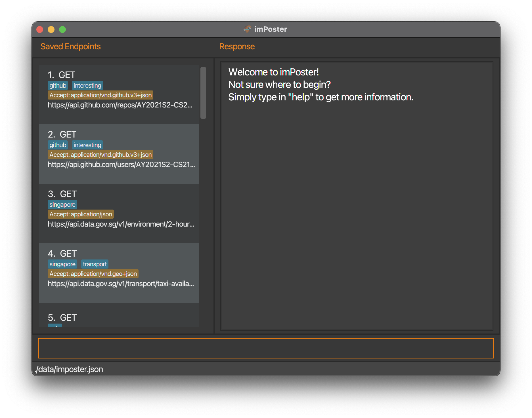Click the endpoint list scrollbar thumb

click(x=203, y=93)
